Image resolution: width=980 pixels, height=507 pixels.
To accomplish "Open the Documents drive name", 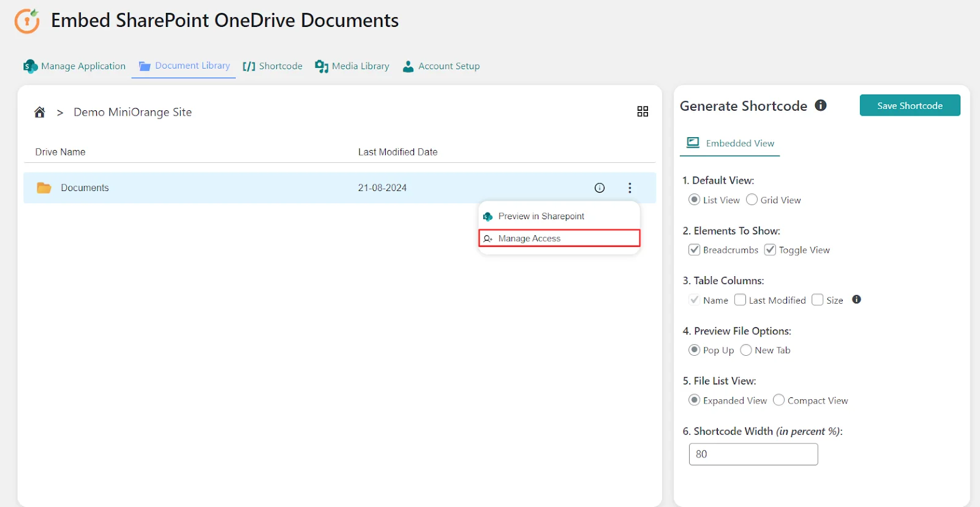I will tap(85, 188).
